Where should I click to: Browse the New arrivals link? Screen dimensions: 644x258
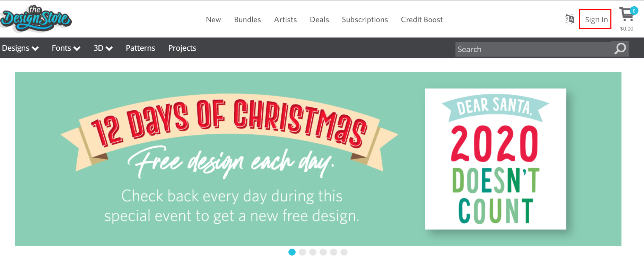pos(213,19)
